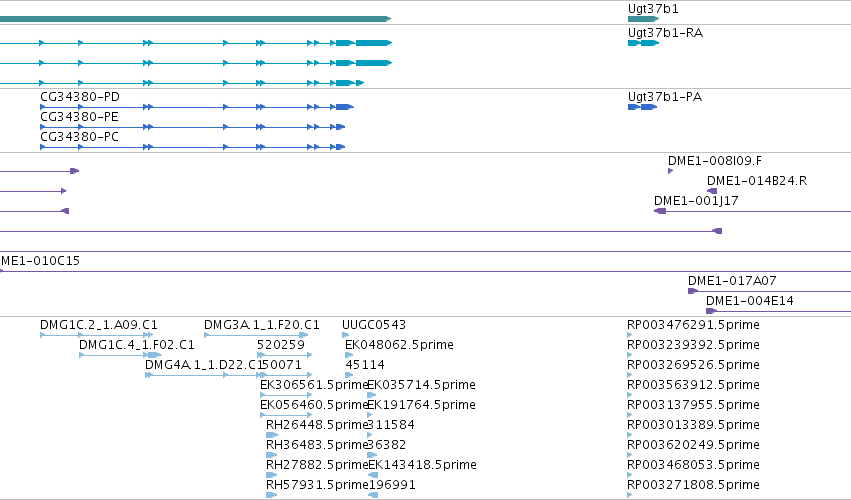
Task: Click the 311584 feature label
Action: (391, 425)
